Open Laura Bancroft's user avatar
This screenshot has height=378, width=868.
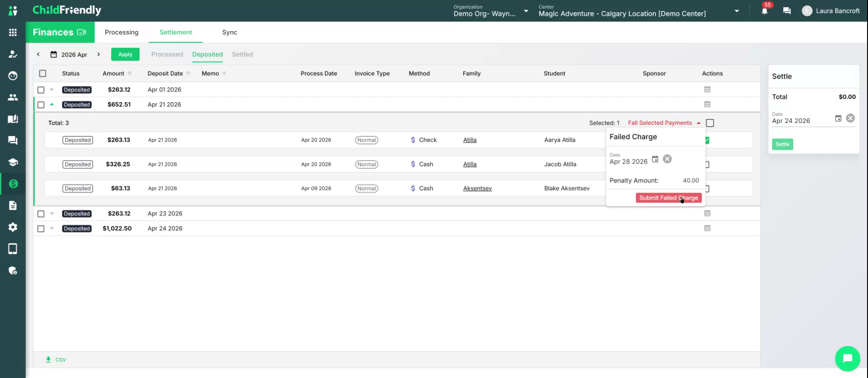[x=807, y=11]
